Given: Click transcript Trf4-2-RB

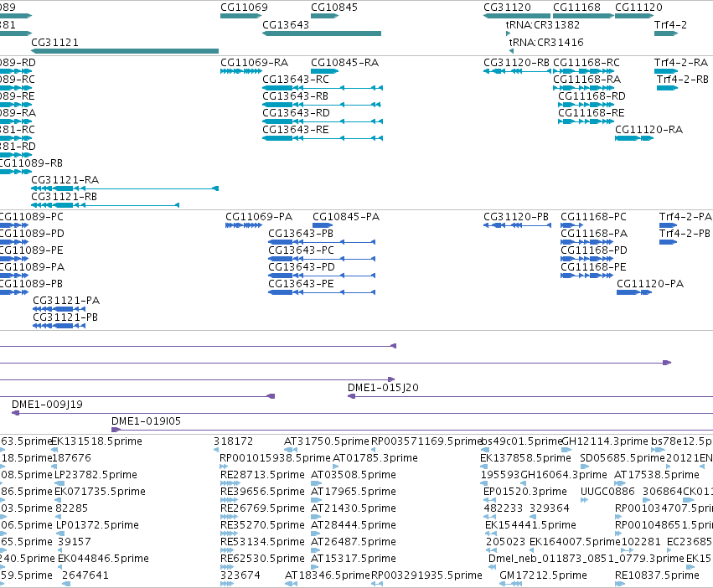Looking at the screenshot, I should (667, 88).
